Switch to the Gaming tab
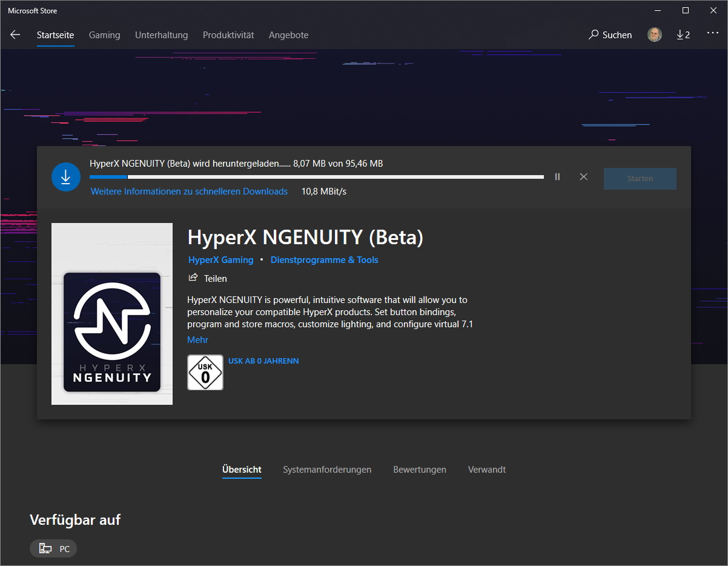This screenshot has height=566, width=728. click(x=104, y=35)
